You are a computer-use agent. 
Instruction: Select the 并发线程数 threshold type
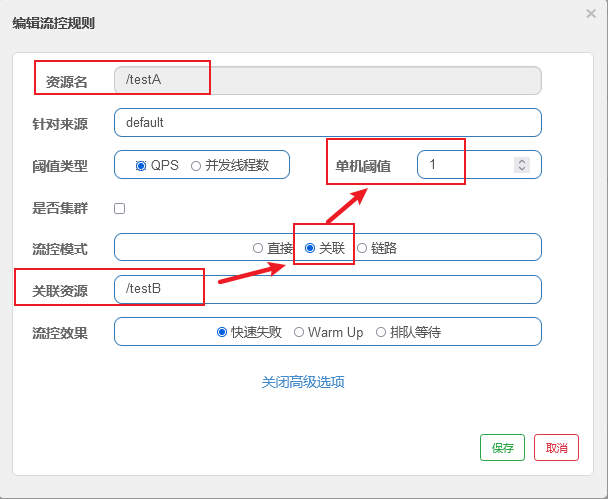196,165
